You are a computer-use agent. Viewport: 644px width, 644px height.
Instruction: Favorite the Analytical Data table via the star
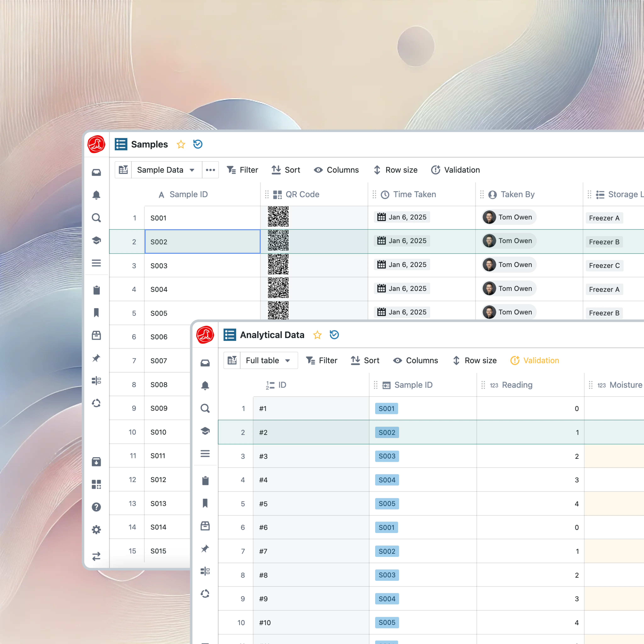pyautogui.click(x=317, y=335)
